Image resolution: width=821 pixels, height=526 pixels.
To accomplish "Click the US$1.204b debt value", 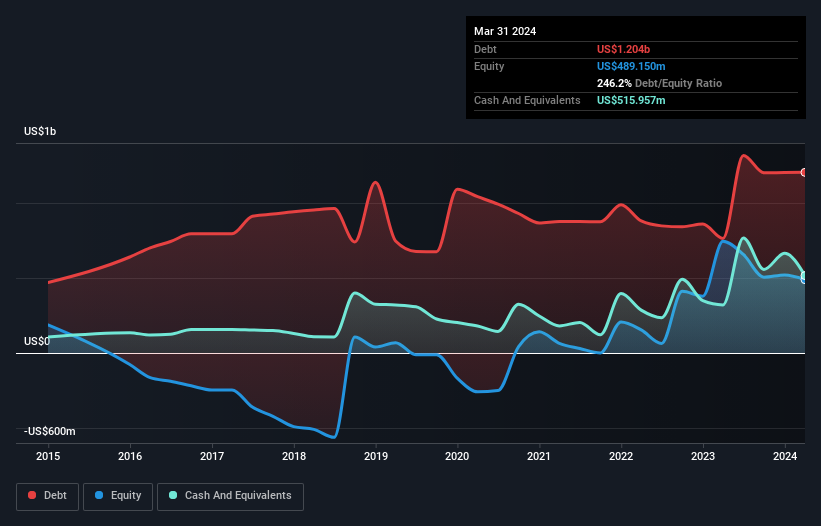I will (623, 49).
